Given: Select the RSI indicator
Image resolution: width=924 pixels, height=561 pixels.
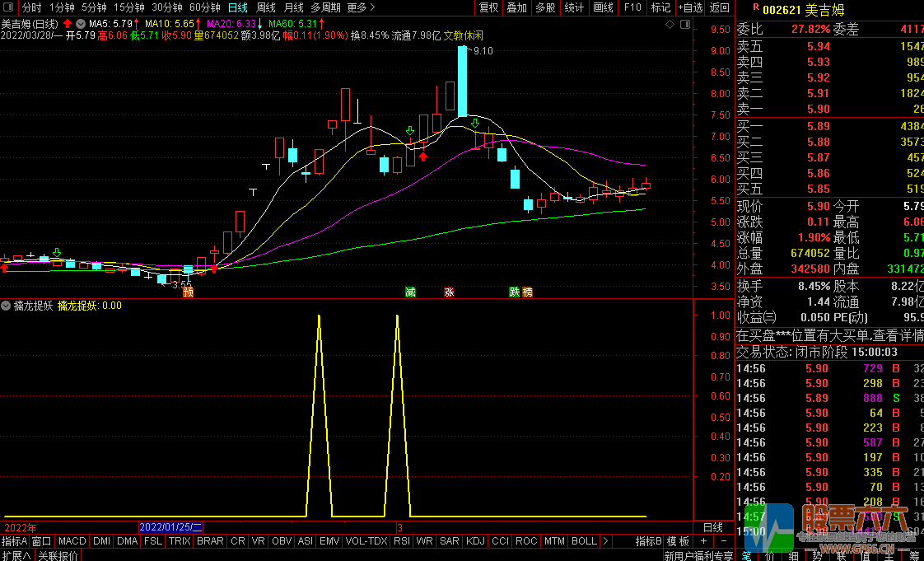Looking at the screenshot, I should 402,541.
